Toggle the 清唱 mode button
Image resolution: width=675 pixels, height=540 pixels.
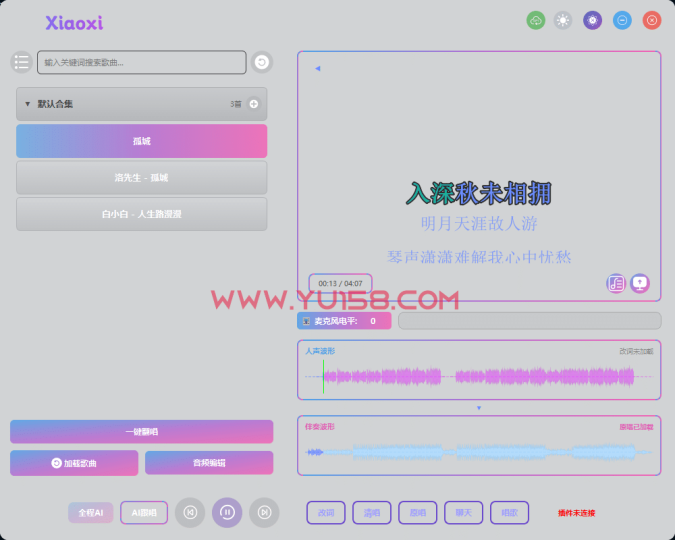pyautogui.click(x=372, y=513)
